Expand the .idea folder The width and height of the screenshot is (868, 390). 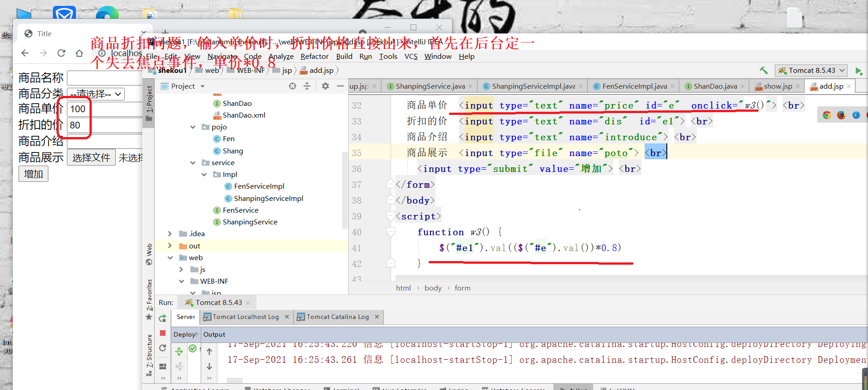pos(170,234)
